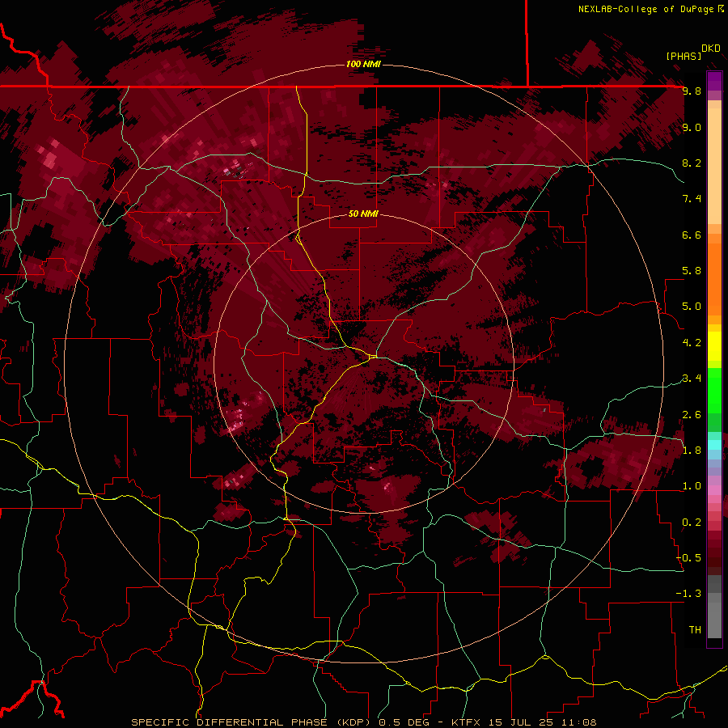Click the 50 NMI range ring label
This screenshot has width=728, height=728.
(x=363, y=214)
